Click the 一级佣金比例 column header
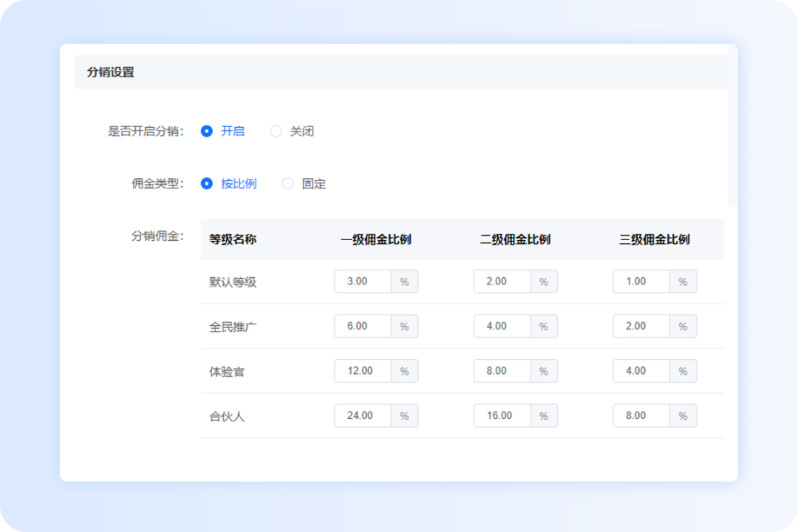The width and height of the screenshot is (798, 532). pos(377,239)
